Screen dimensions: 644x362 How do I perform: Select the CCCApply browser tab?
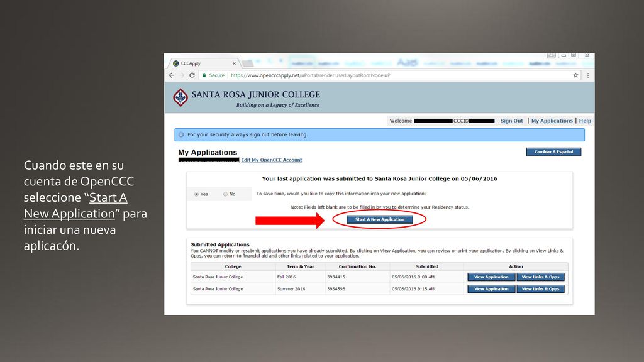click(x=204, y=63)
